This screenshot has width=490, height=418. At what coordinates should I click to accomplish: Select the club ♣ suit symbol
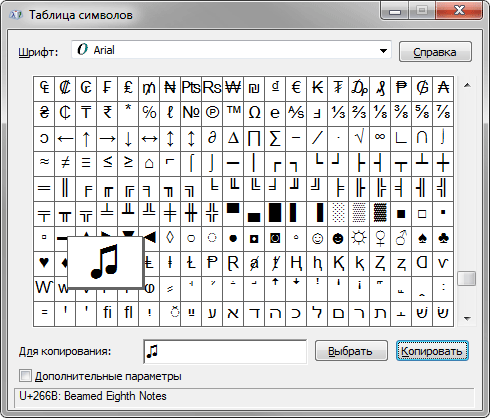[x=443, y=239]
